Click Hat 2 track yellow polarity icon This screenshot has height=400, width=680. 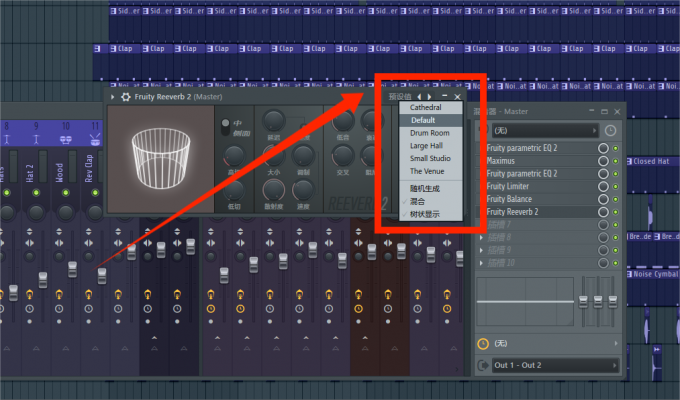point(29,294)
